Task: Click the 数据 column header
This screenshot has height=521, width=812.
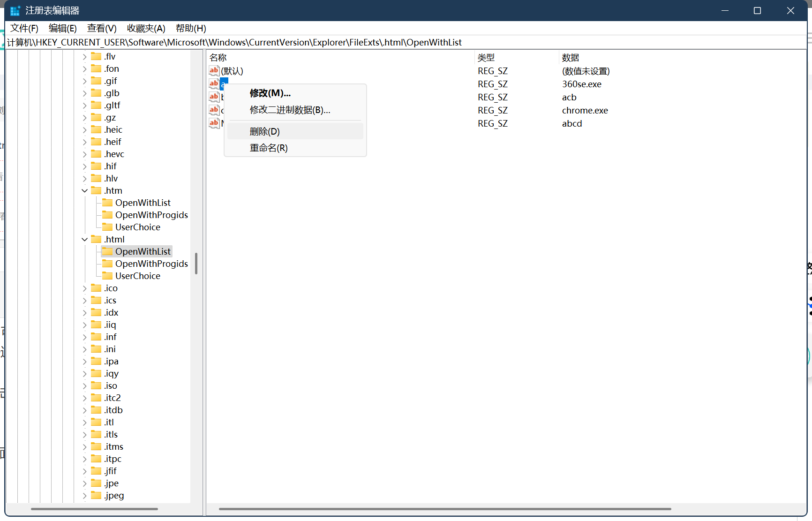Action: tap(571, 57)
